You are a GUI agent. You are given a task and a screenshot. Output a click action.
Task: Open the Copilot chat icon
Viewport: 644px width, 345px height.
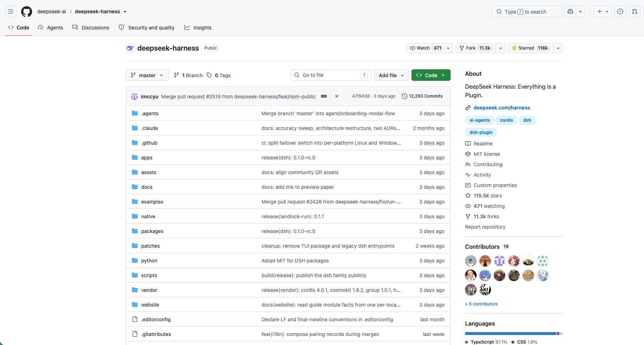point(570,11)
